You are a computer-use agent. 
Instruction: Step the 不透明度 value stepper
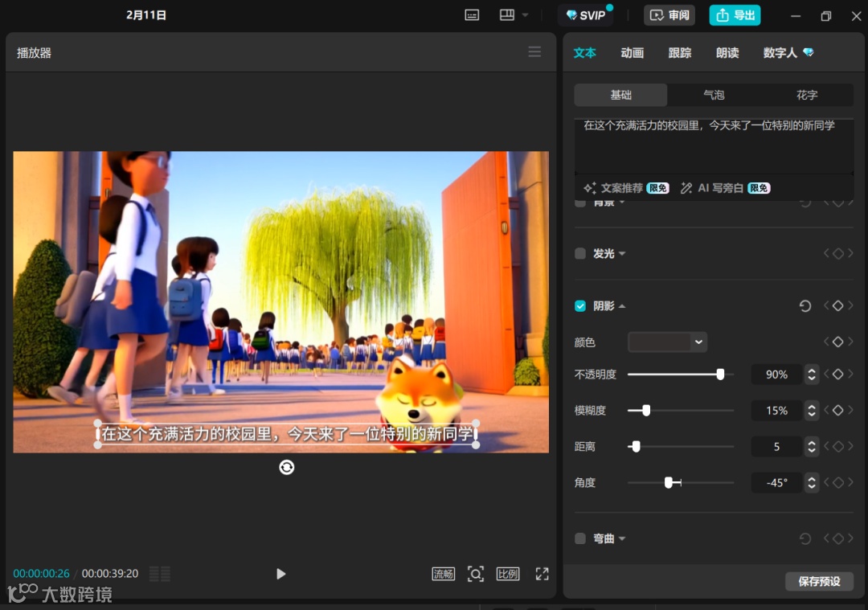(x=812, y=375)
